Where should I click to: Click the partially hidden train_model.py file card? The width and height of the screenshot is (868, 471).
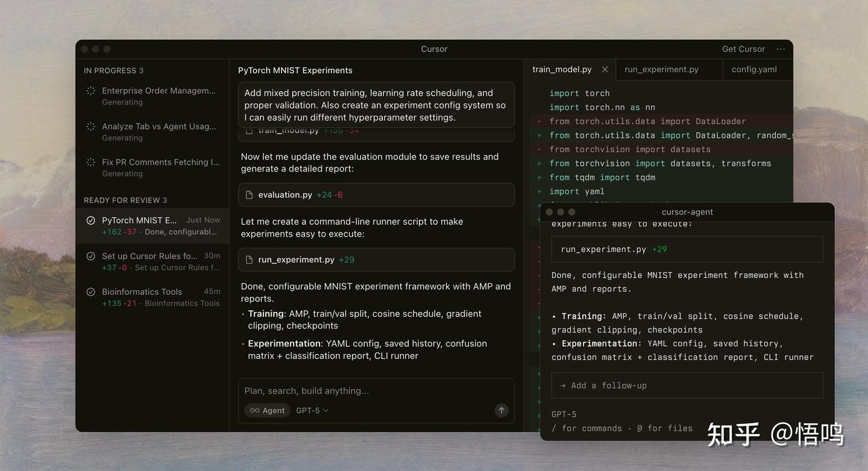[376, 134]
